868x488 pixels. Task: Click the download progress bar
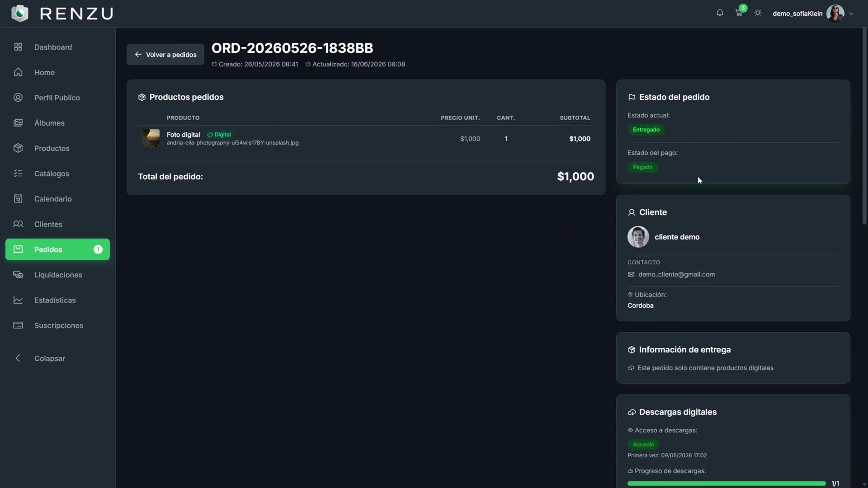tap(726, 483)
